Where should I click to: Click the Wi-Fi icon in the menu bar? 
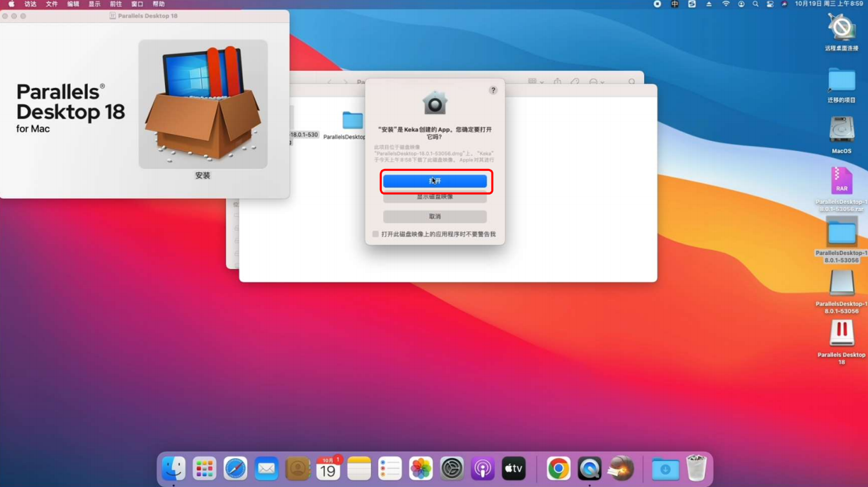[725, 4]
